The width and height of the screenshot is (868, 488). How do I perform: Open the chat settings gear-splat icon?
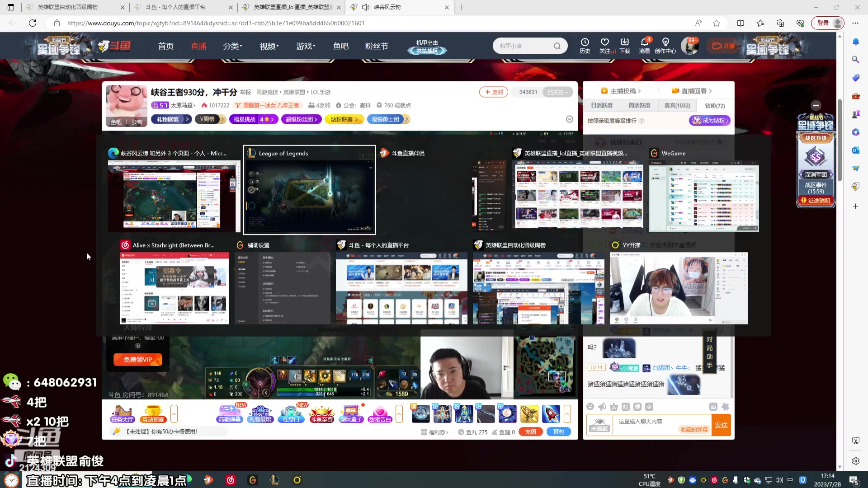click(x=725, y=407)
